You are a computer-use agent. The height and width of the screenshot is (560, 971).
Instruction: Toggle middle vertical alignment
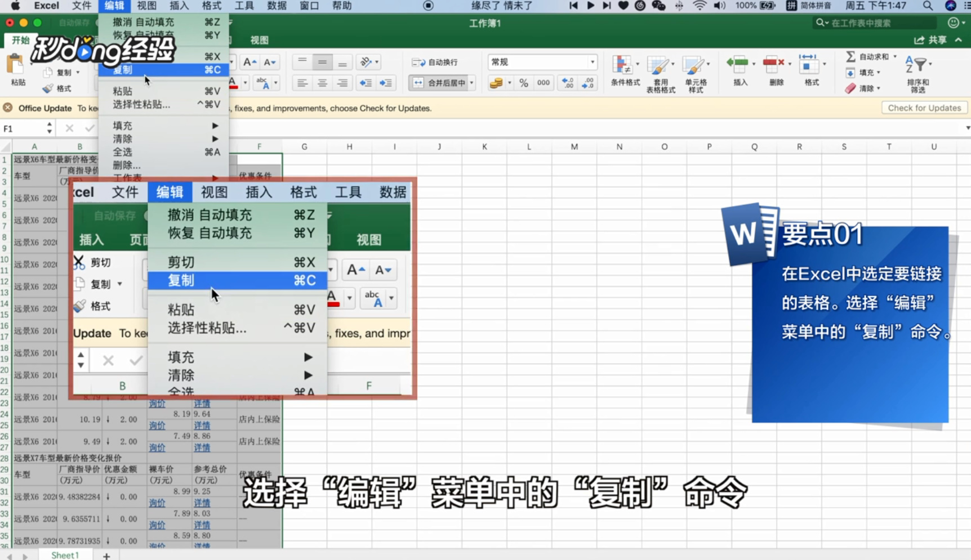click(x=322, y=62)
